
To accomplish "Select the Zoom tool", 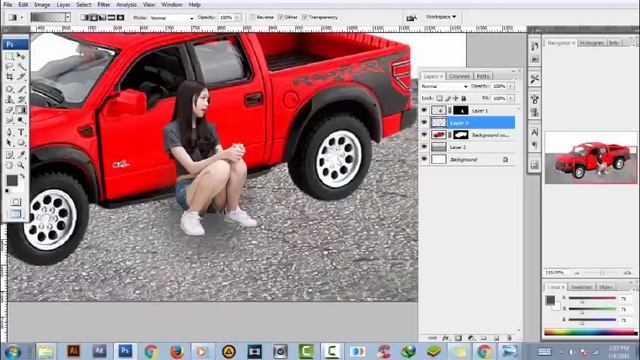I will tap(21, 165).
